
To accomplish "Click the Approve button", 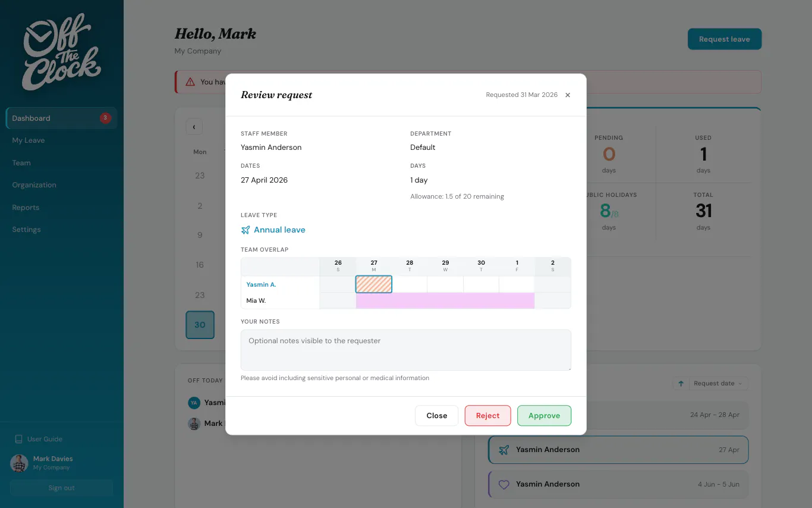I will (544, 416).
